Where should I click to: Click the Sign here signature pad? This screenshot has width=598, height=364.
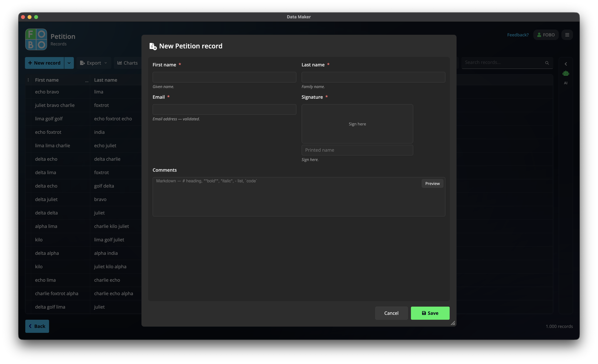pos(357,124)
